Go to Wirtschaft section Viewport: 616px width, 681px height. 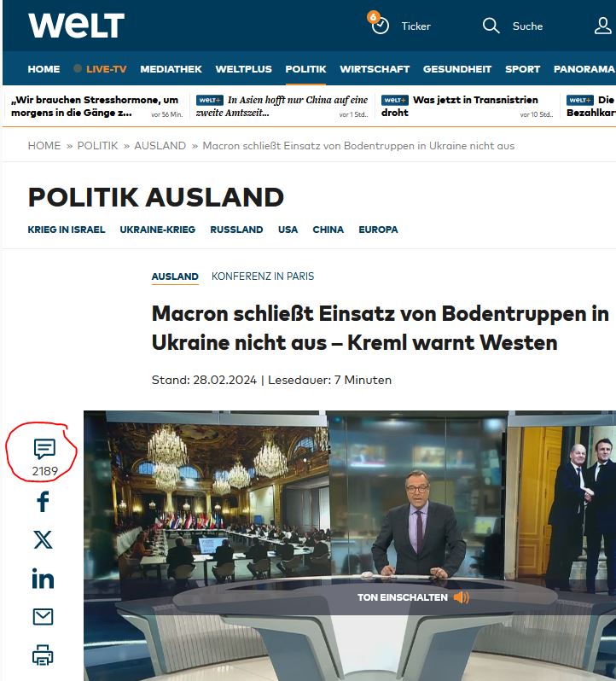(375, 69)
